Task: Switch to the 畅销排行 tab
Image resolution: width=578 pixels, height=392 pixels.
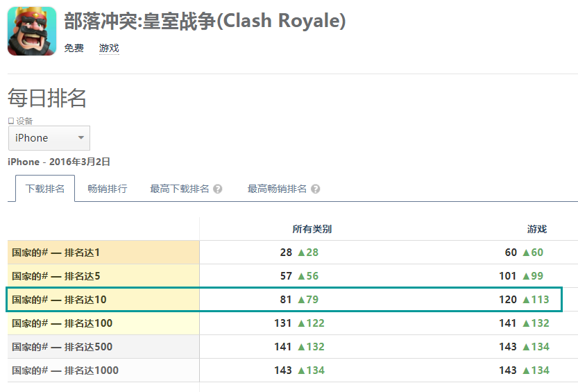Action: [x=108, y=189]
